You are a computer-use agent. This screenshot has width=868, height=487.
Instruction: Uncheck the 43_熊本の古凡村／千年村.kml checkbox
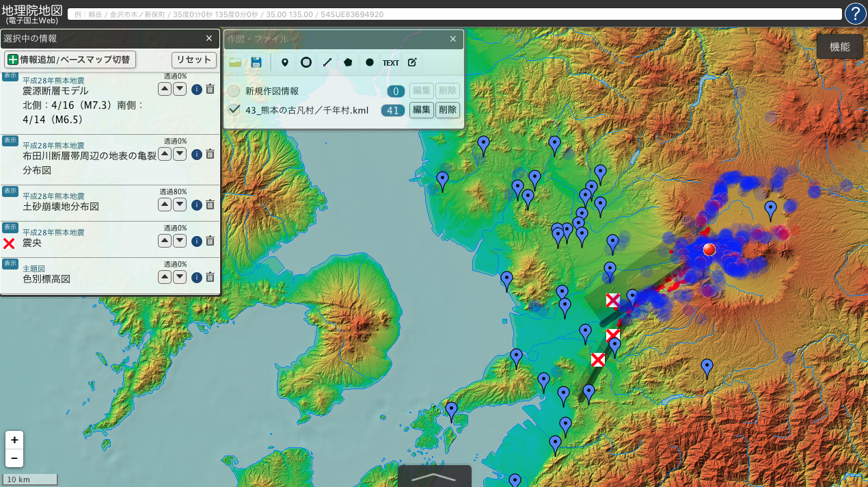coord(234,109)
